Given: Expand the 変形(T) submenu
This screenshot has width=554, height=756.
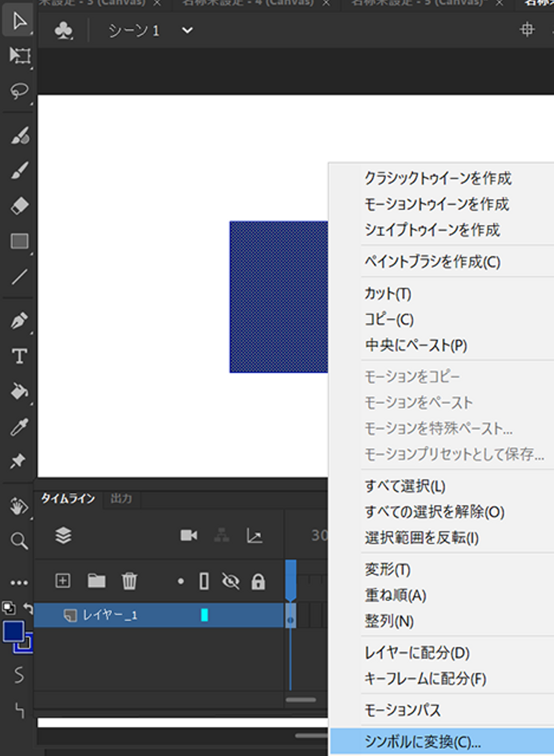Looking at the screenshot, I should tap(388, 570).
